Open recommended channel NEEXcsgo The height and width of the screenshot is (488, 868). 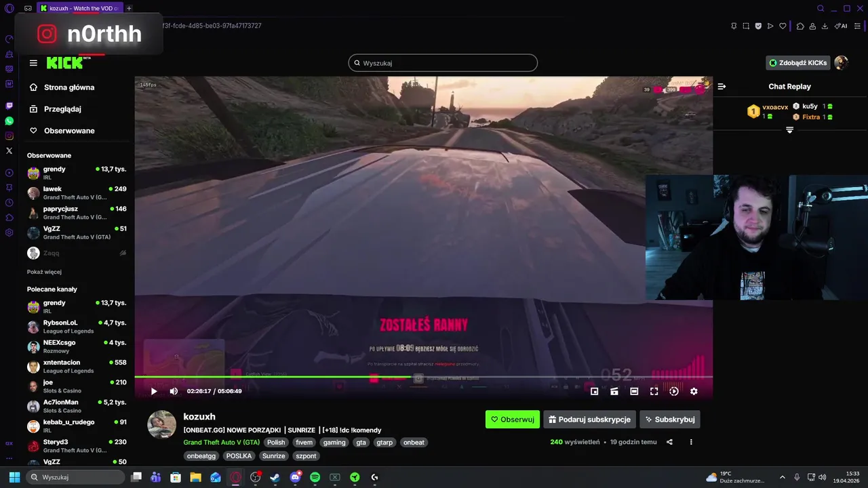tap(77, 346)
